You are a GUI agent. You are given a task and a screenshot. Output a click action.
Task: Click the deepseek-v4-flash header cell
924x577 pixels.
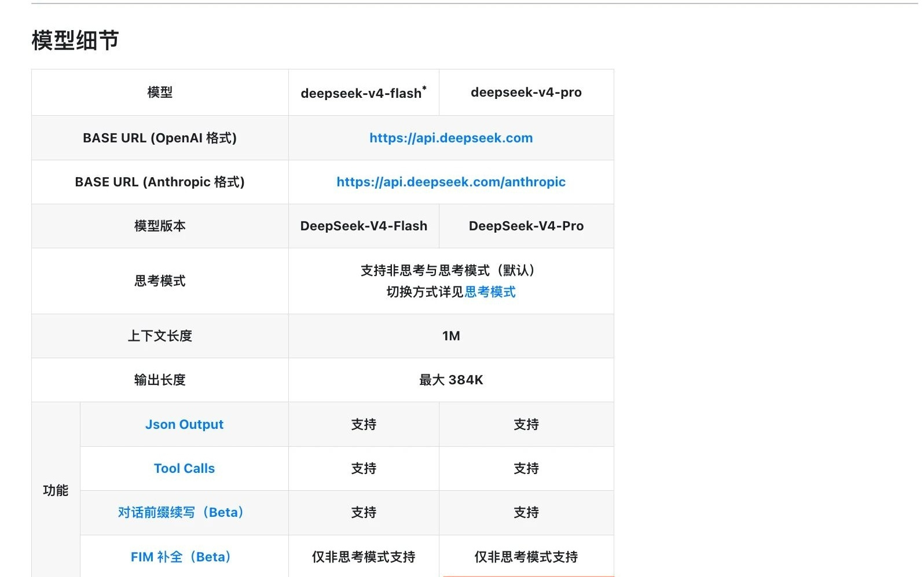364,93
